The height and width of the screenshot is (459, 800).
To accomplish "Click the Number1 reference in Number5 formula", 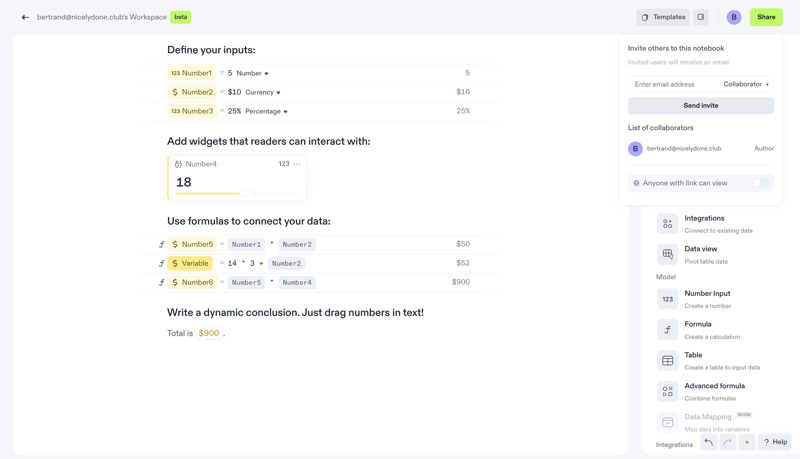I will (x=246, y=245).
